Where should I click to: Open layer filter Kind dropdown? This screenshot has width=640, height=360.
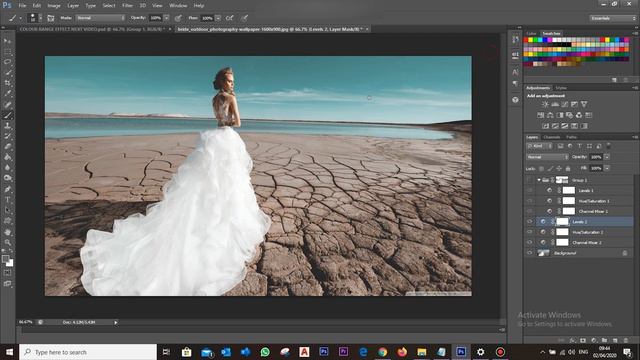(540, 146)
